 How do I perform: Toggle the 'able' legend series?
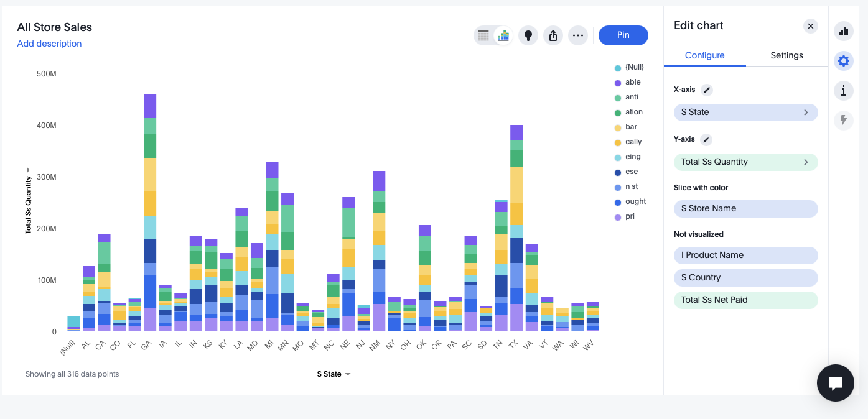633,82
